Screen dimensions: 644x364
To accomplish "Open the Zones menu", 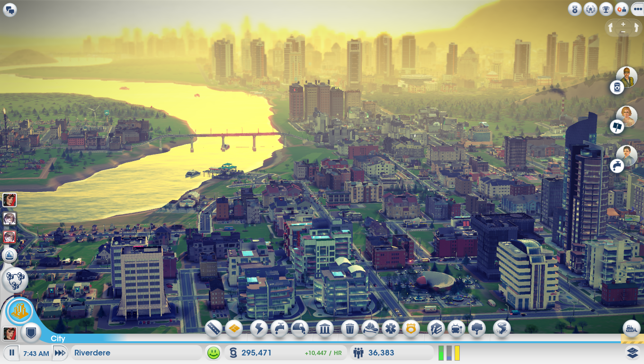I will coord(234,328).
